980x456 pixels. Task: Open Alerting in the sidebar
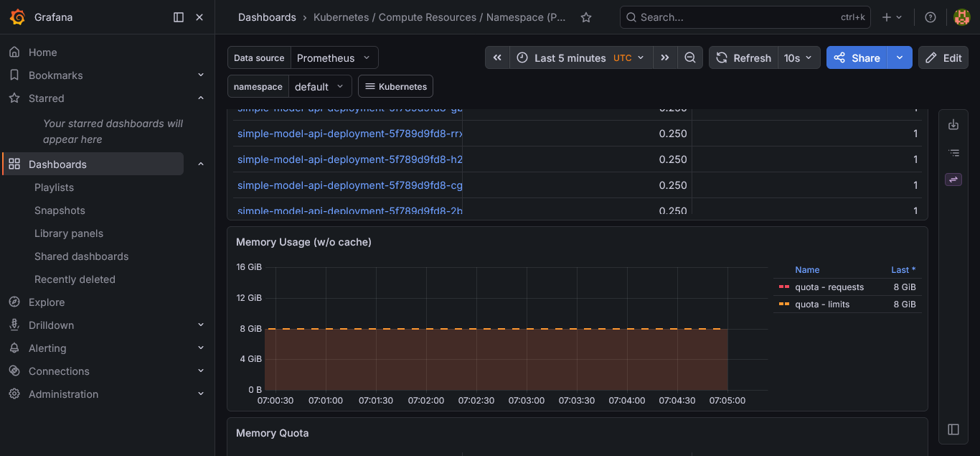(47, 348)
